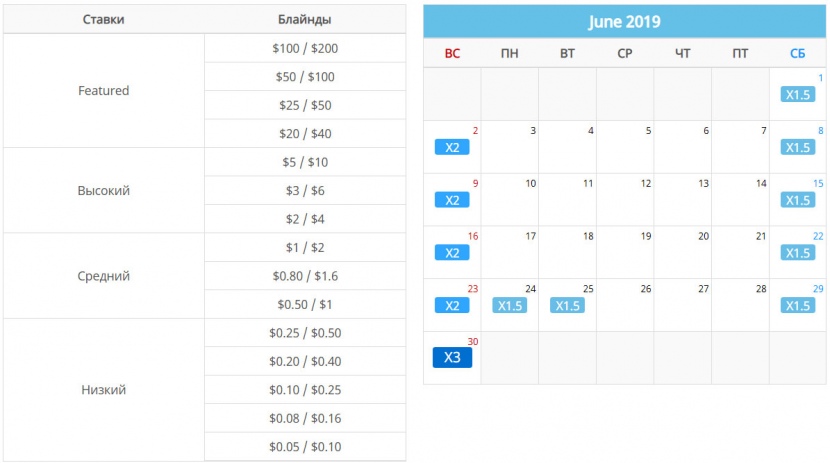Click the Низкий stakes category
Viewport: 830px width, 463px height.
click(104, 390)
